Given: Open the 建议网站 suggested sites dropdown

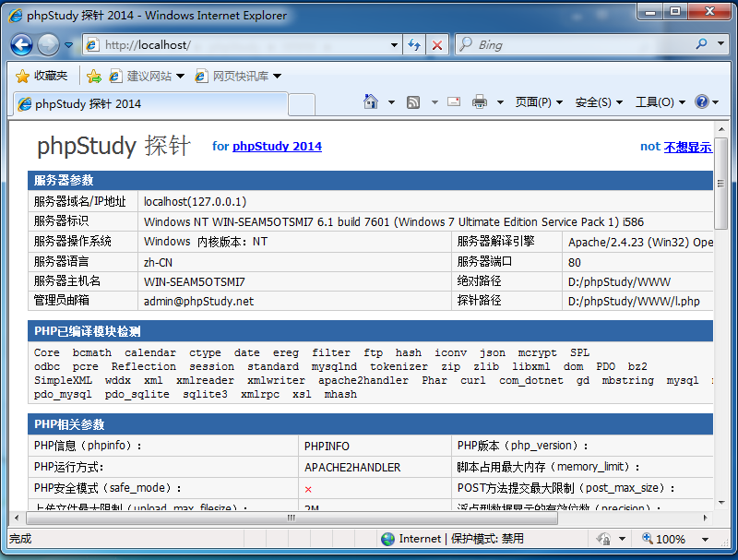Looking at the screenshot, I should [x=147, y=76].
